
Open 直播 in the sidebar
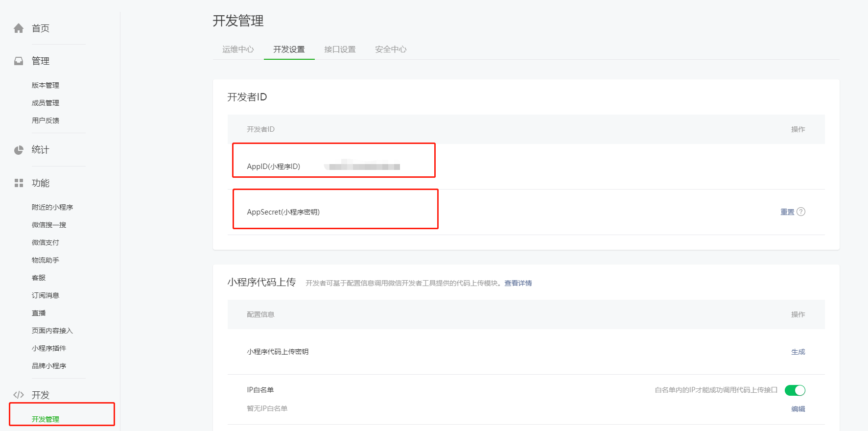[x=39, y=313]
